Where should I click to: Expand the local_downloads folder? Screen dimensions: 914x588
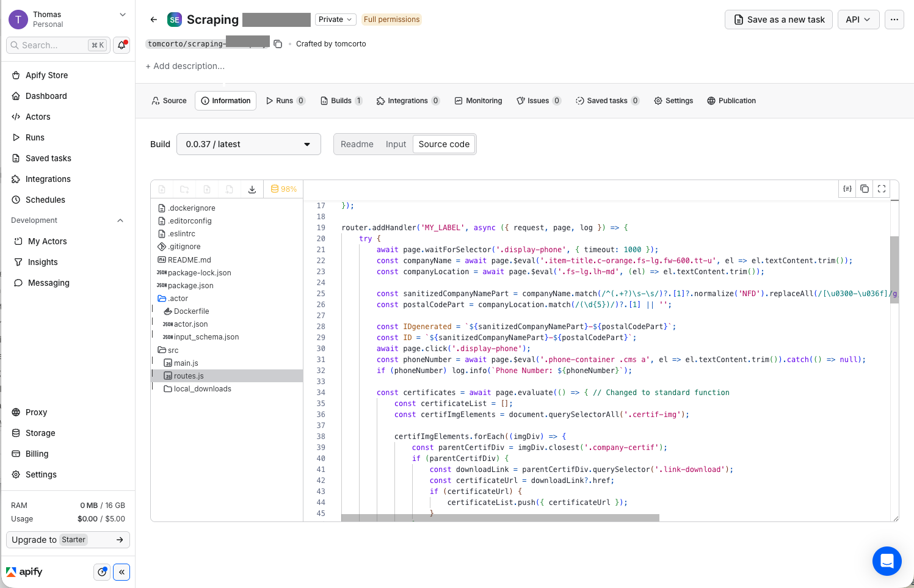198,389
